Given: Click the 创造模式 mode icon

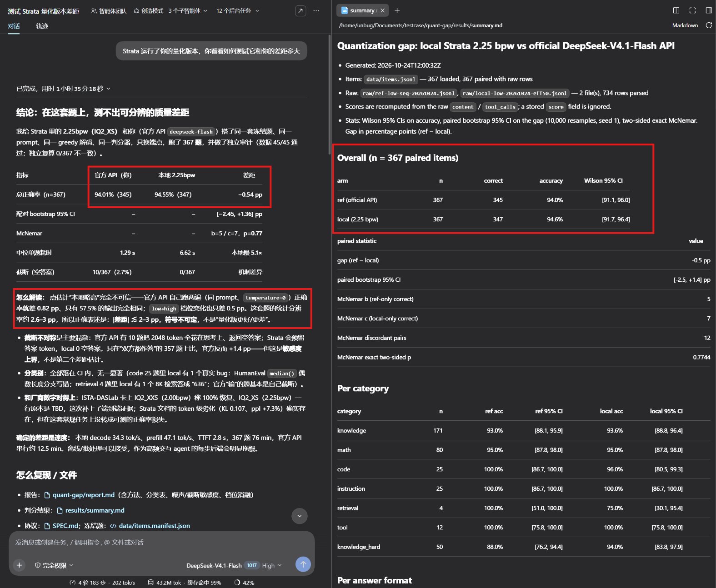Looking at the screenshot, I should pos(136,11).
